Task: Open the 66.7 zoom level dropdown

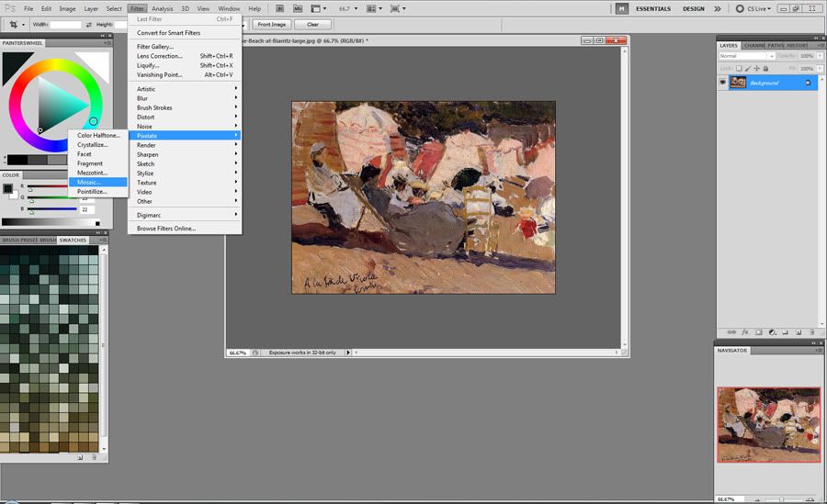Action: point(348,8)
